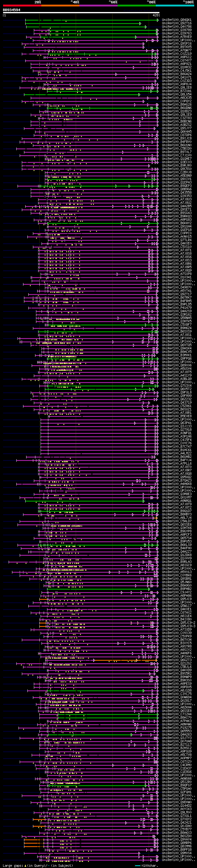Select the UniRef100_B7ZXA1 label
197x868 pixels.
pyautogui.click(x=176, y=91)
